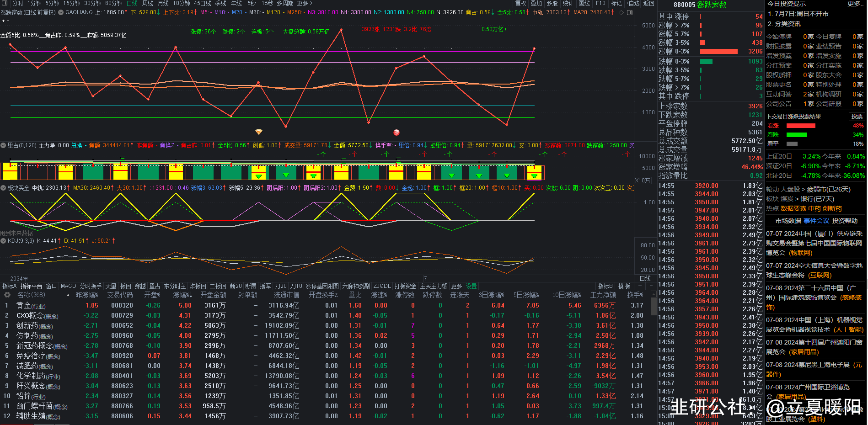868x425 pixels.
Task: Click the red 看涨 vote bar
Action: (x=801, y=126)
